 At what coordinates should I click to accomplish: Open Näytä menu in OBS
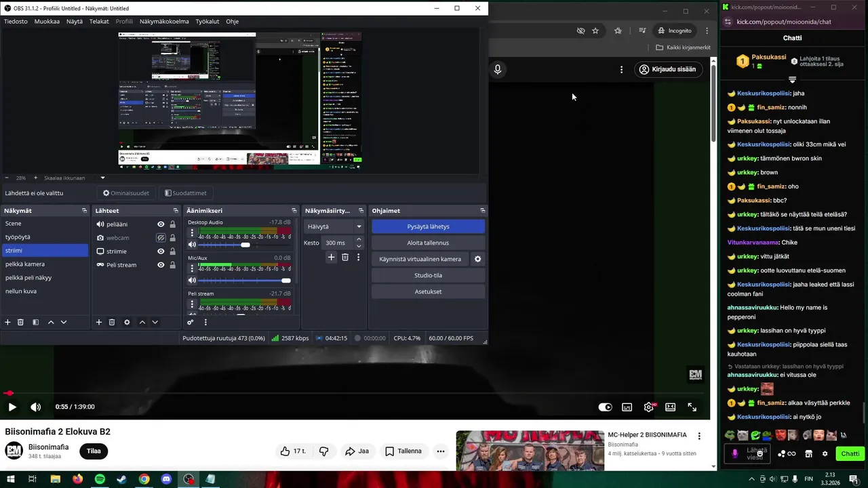click(x=75, y=22)
